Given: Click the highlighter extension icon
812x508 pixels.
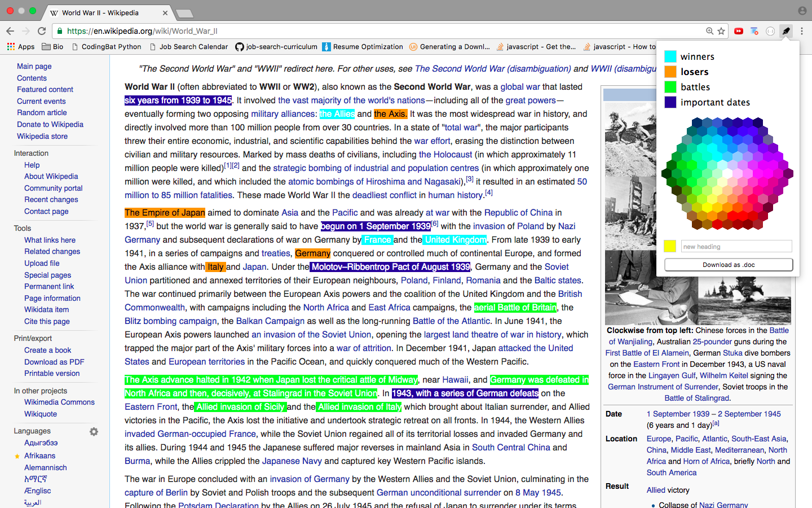Looking at the screenshot, I should click(785, 31).
